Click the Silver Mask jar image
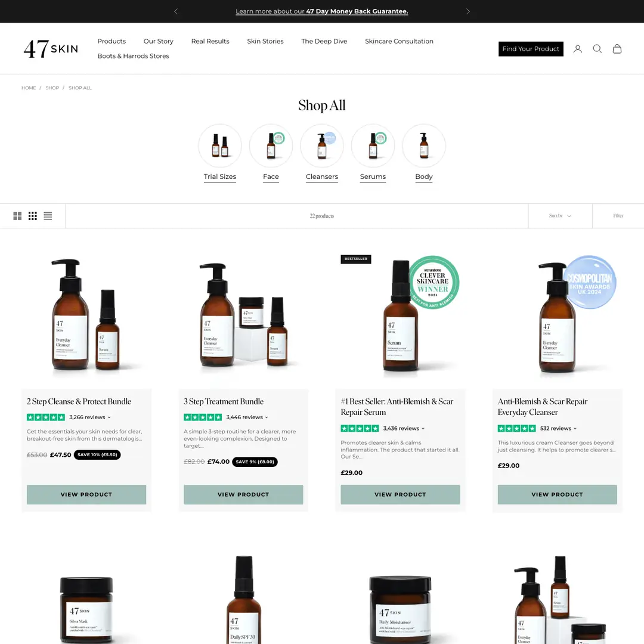Image resolution: width=644 pixels, height=644 pixels. [x=86, y=609]
